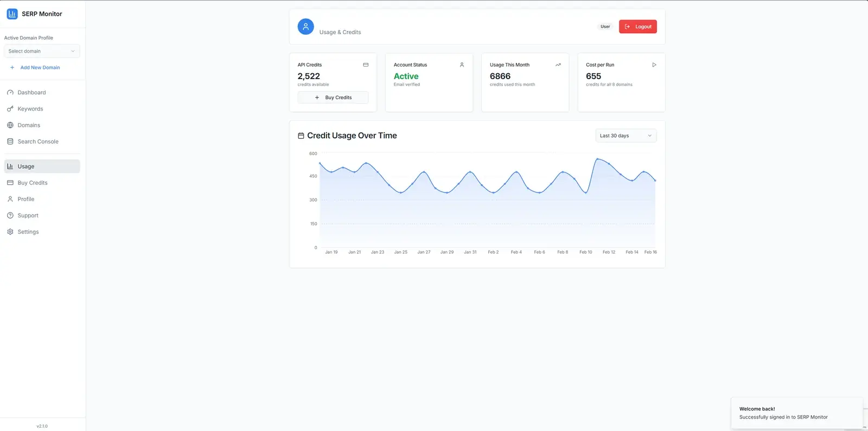The height and width of the screenshot is (431, 868).
Task: Open the Dashboard page
Action: coord(42,93)
